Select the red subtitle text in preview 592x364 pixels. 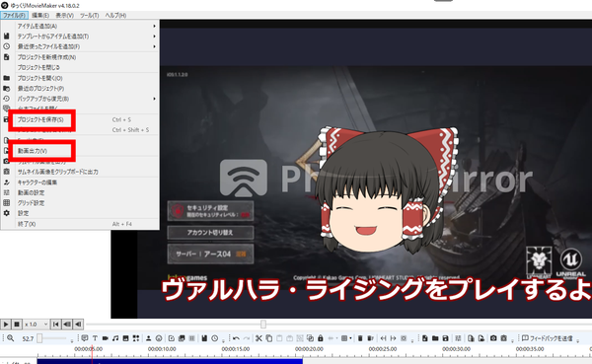click(376, 290)
